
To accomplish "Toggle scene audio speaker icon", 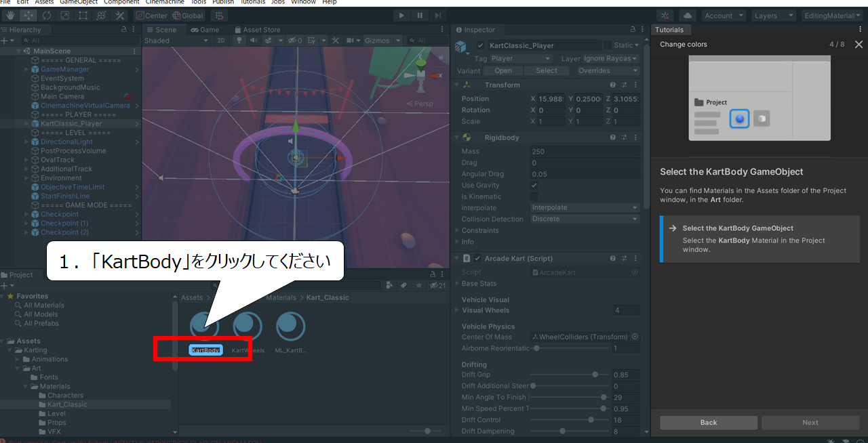I will (x=253, y=41).
